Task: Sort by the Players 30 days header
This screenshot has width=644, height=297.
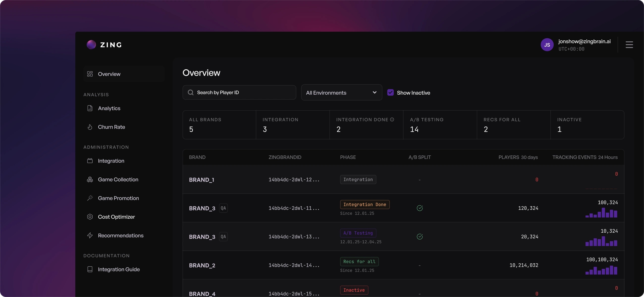Action: (518, 157)
